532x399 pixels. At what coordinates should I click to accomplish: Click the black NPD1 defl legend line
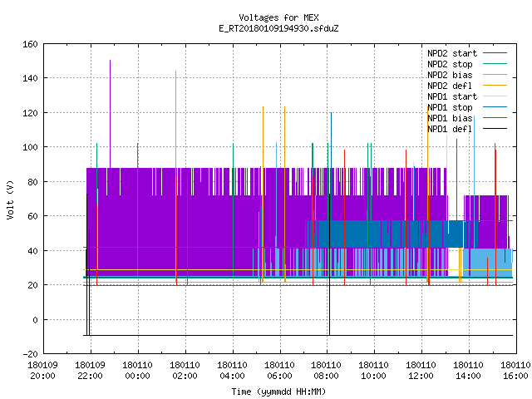495,129
